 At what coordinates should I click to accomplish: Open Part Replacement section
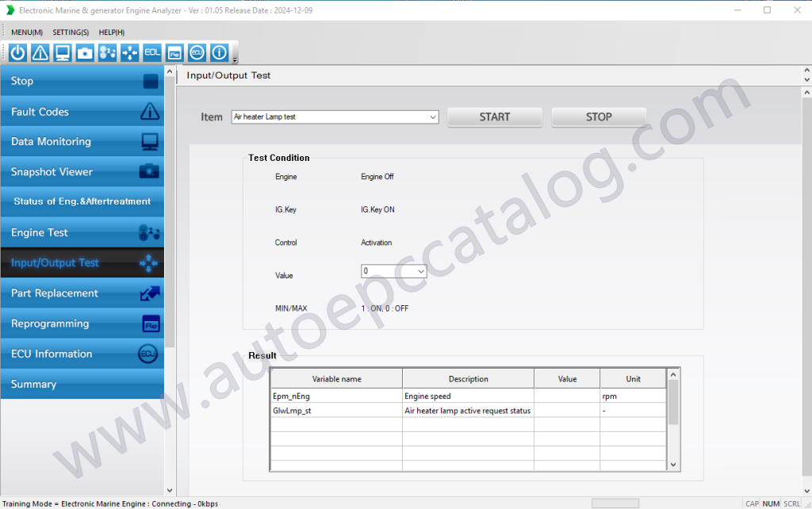coord(82,293)
